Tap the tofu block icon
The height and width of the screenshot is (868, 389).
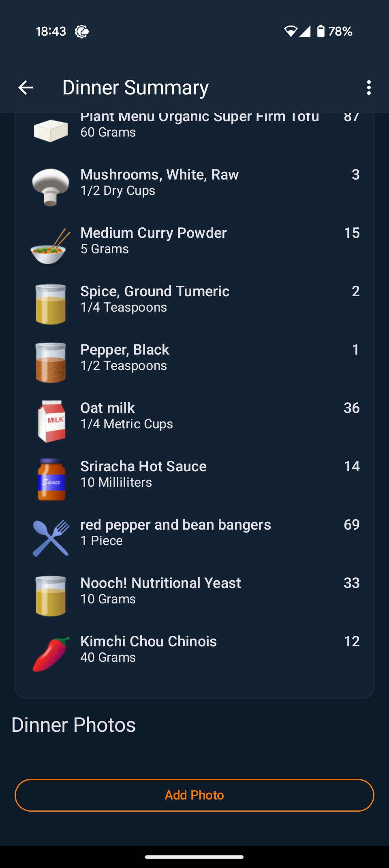(x=51, y=130)
